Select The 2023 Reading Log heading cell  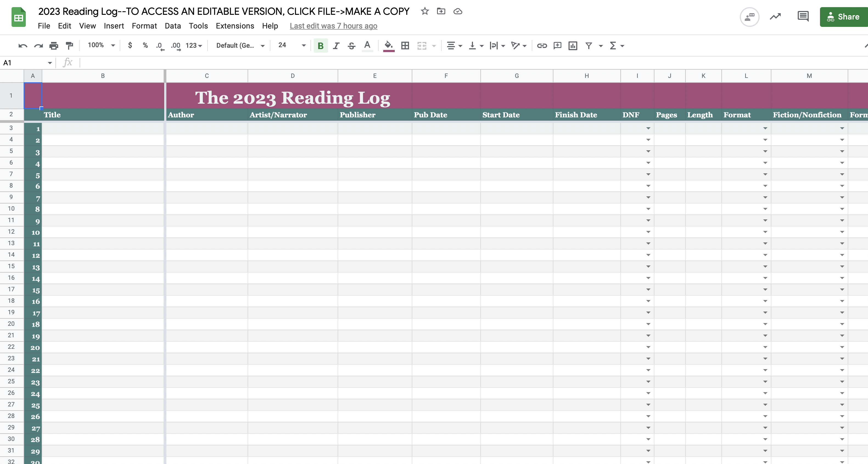pos(292,97)
